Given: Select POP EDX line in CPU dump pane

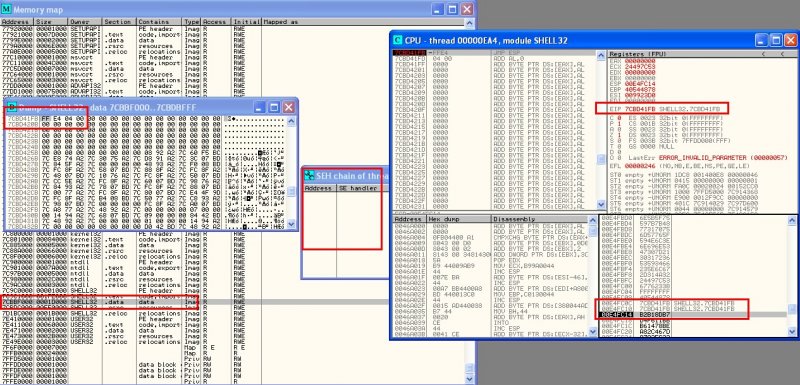Looking at the screenshot, I should pyautogui.click(x=490, y=260).
